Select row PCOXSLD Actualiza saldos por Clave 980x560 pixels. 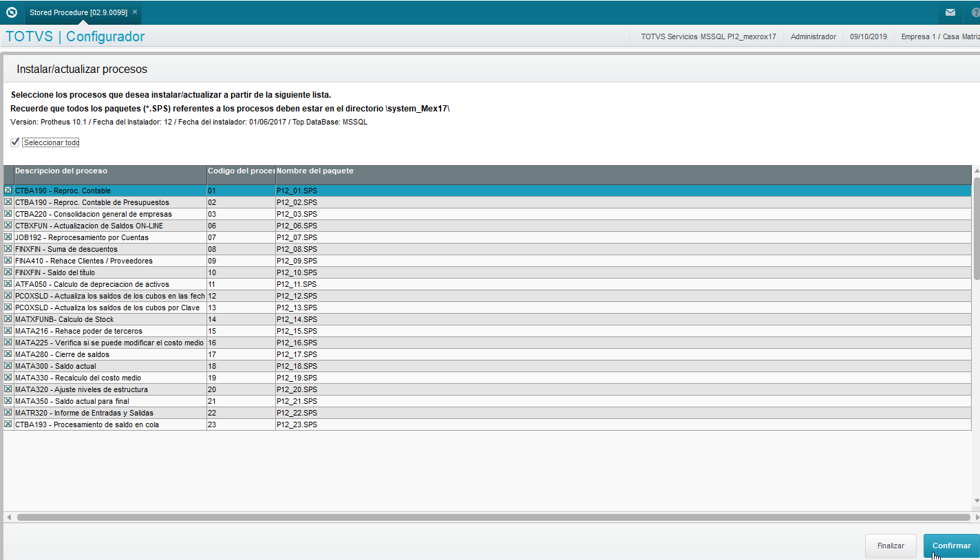click(x=487, y=308)
